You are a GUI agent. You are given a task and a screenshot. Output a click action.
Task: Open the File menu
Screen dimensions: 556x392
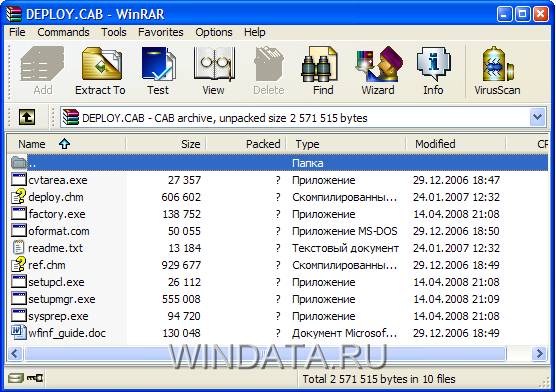17,32
